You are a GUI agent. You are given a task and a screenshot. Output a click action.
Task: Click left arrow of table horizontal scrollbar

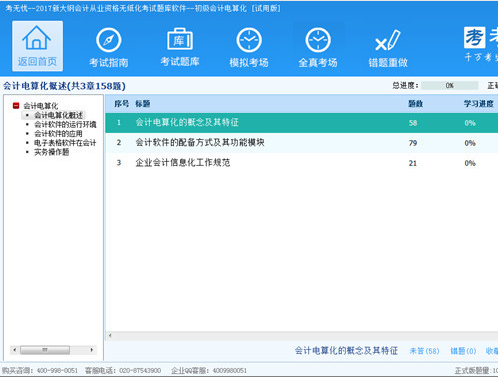point(110,335)
